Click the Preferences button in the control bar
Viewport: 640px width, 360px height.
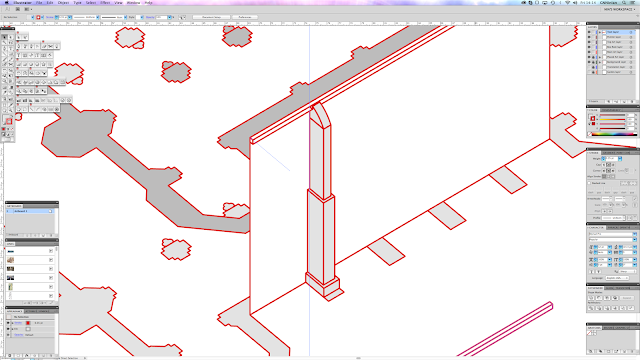245,17
